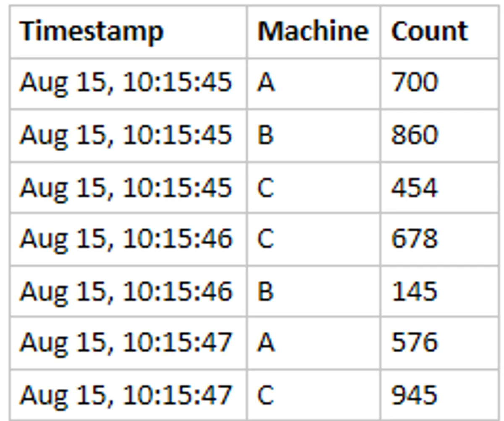Viewport: 504px width, 421px height.
Task: Click Machine B in the 145 row
Action: click(x=266, y=291)
